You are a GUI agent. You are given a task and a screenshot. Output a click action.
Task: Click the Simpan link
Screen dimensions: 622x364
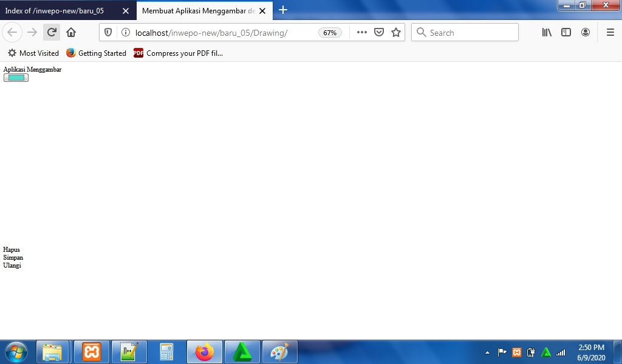coord(13,257)
